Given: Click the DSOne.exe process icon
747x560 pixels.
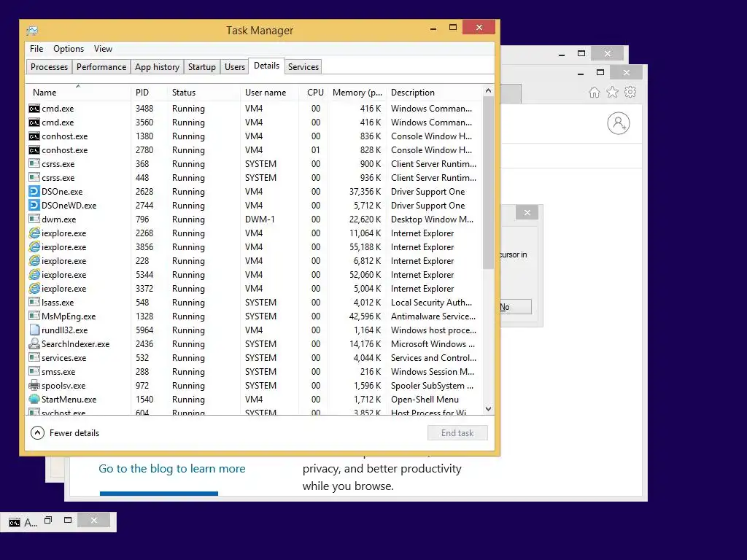Looking at the screenshot, I should (34, 192).
